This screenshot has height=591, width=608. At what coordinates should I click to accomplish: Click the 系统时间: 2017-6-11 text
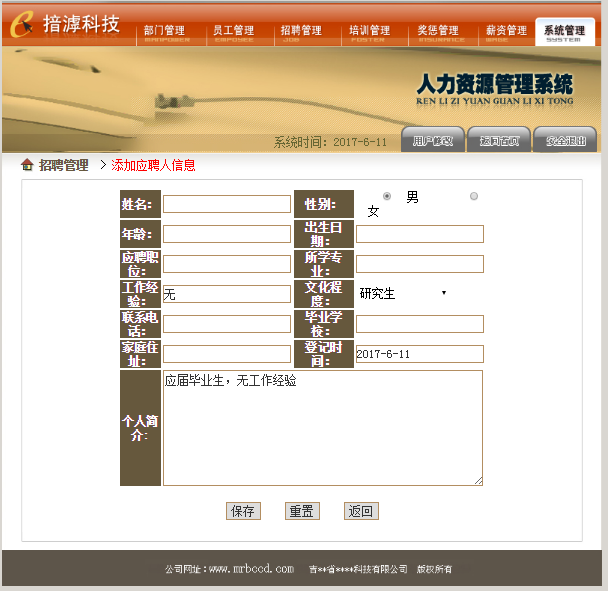330,142
